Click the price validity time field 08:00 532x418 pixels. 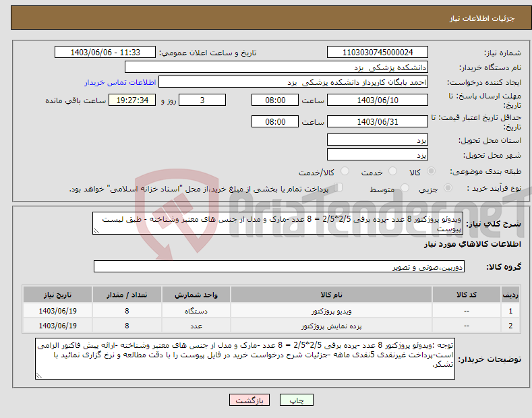tap(275, 121)
